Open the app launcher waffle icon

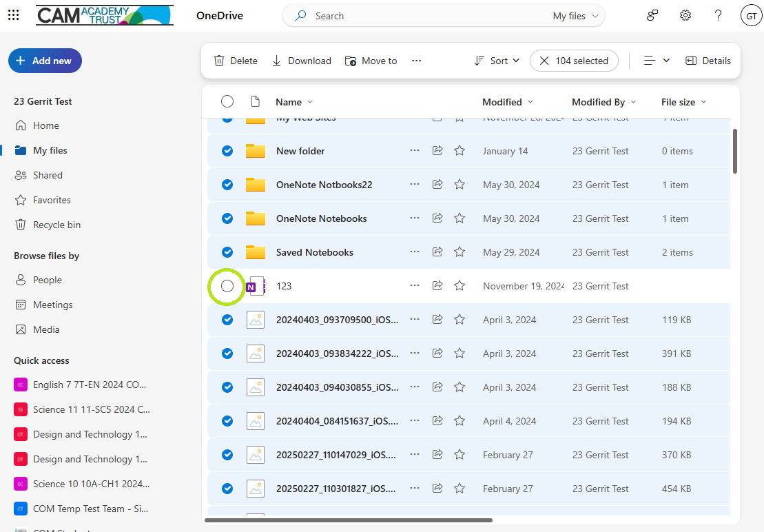tap(14, 15)
